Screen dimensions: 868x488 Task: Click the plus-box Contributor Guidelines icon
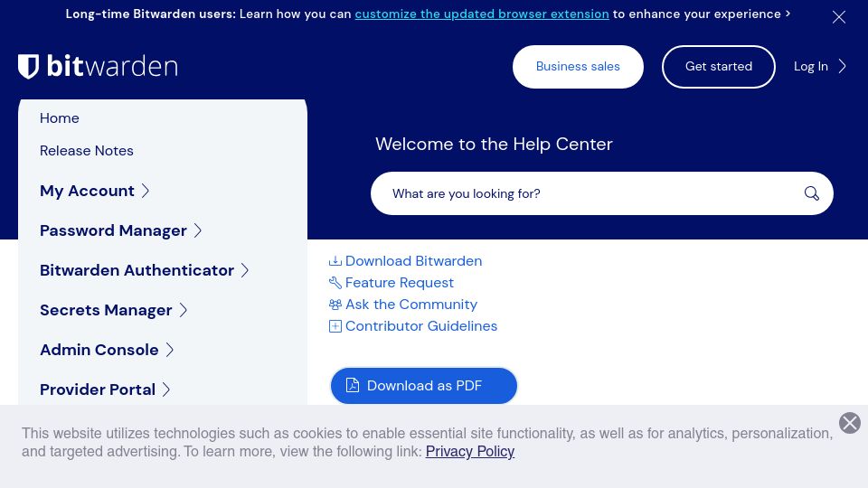[335, 326]
